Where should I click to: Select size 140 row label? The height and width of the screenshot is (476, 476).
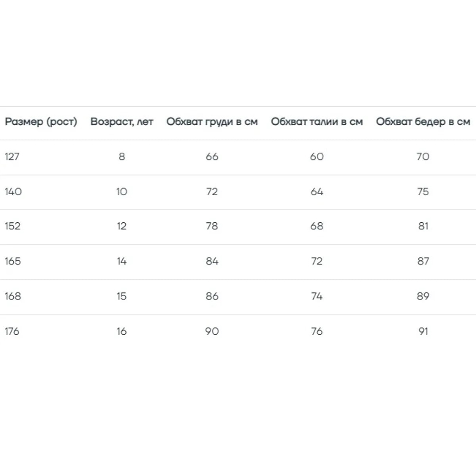[x=13, y=191]
